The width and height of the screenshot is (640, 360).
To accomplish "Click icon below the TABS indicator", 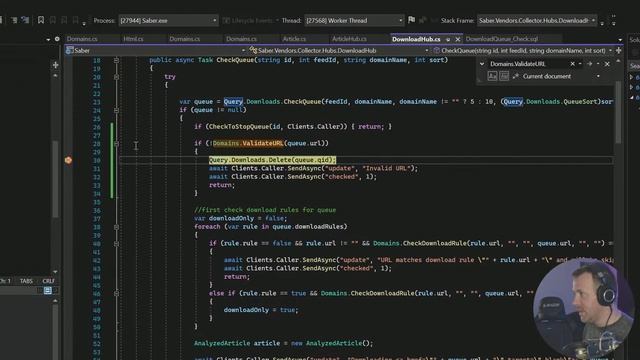I will (x=48, y=290).
